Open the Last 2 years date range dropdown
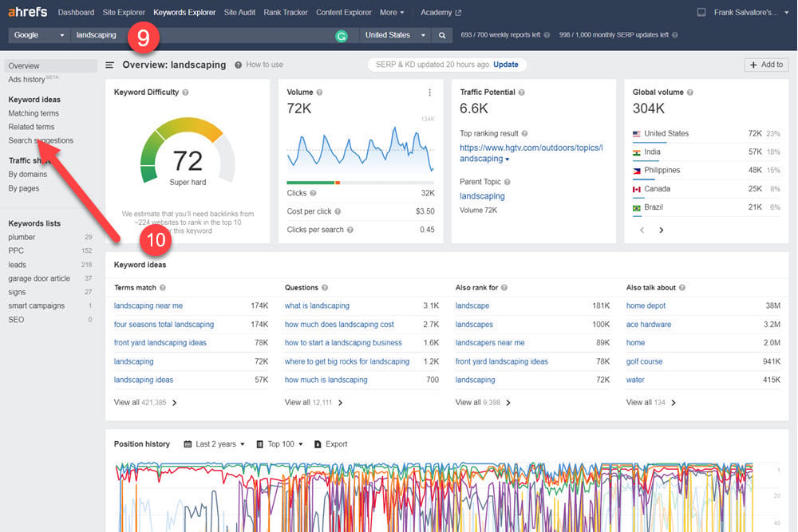 [214, 444]
